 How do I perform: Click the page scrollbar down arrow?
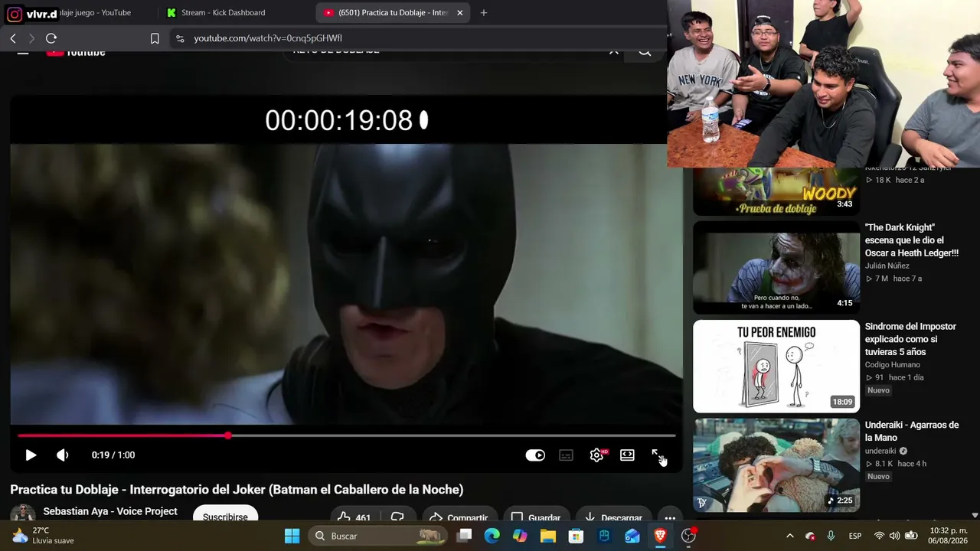coord(975,516)
